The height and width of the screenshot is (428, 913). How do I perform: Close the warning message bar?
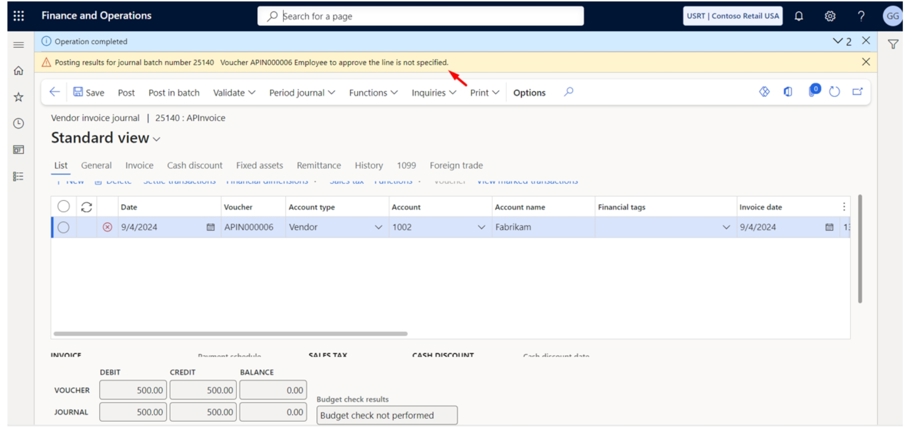(x=866, y=62)
